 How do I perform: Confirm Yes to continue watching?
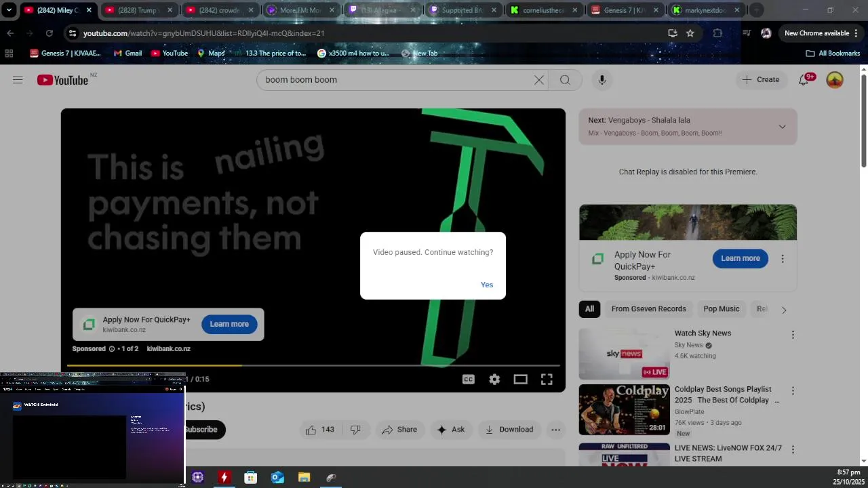tap(487, 285)
